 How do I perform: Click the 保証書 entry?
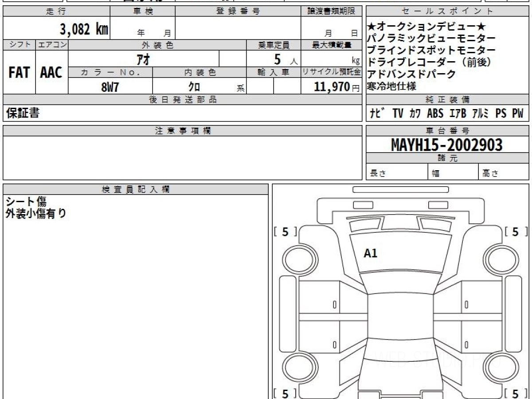pyautogui.click(x=23, y=113)
